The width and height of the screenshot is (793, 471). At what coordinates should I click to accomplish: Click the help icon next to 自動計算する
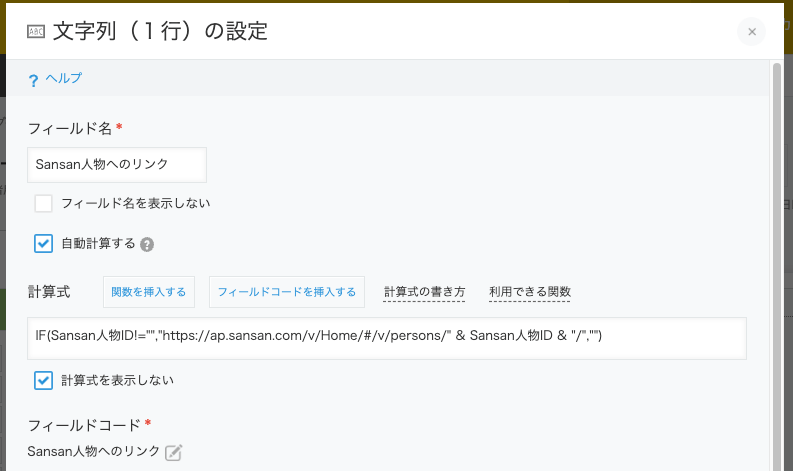pyautogui.click(x=147, y=244)
